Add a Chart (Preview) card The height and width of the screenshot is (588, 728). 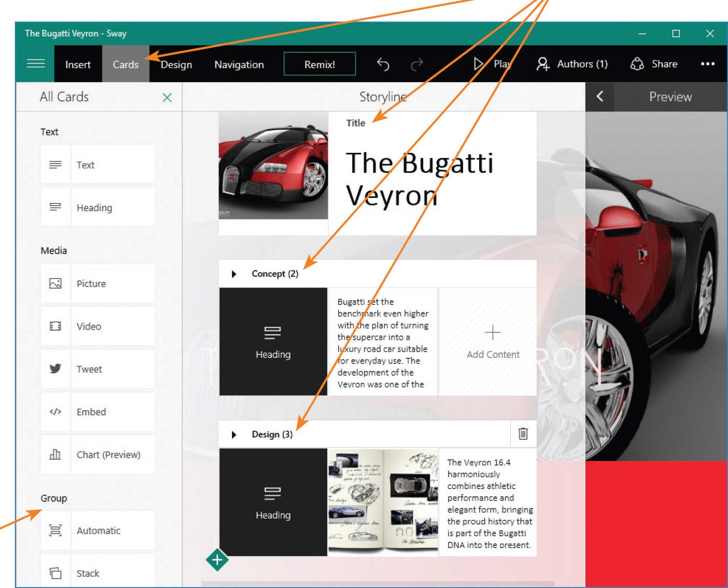[x=97, y=455]
